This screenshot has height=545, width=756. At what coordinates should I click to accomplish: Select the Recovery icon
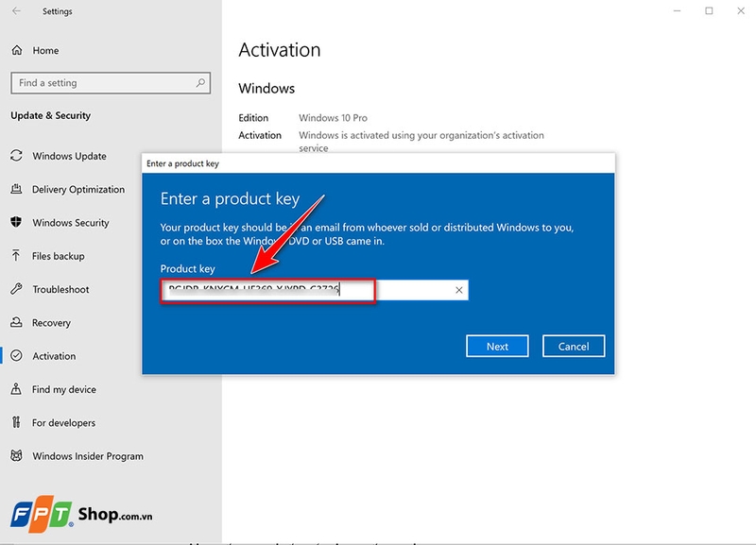point(16,322)
